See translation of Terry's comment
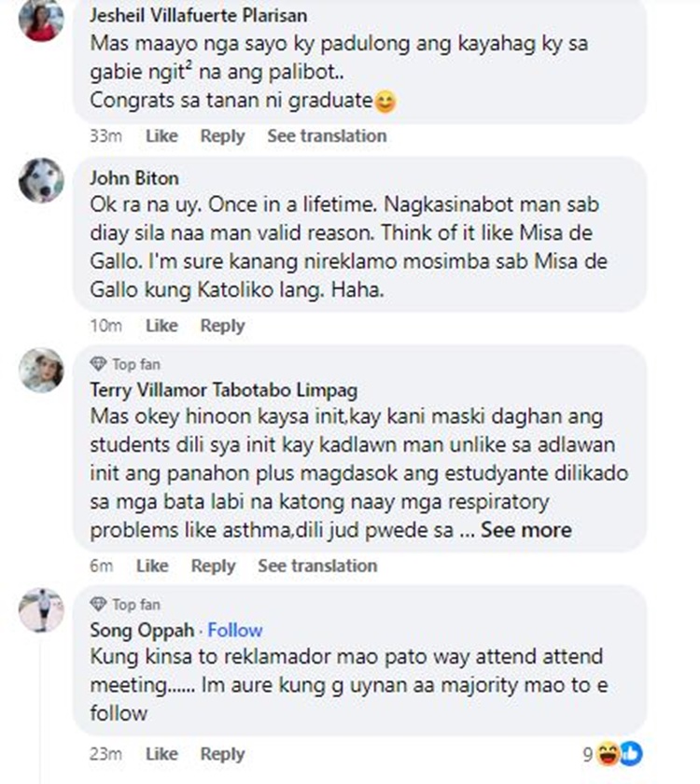The width and height of the screenshot is (700, 784). click(x=317, y=566)
